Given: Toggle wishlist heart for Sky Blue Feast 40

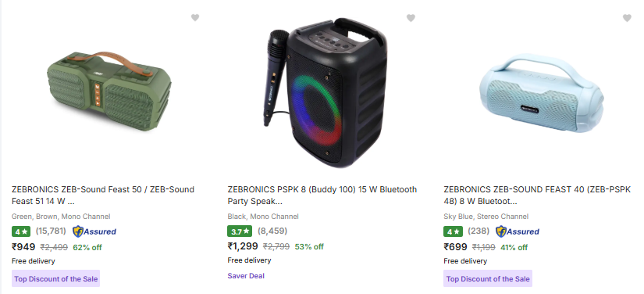Looking at the screenshot, I should click(627, 18).
